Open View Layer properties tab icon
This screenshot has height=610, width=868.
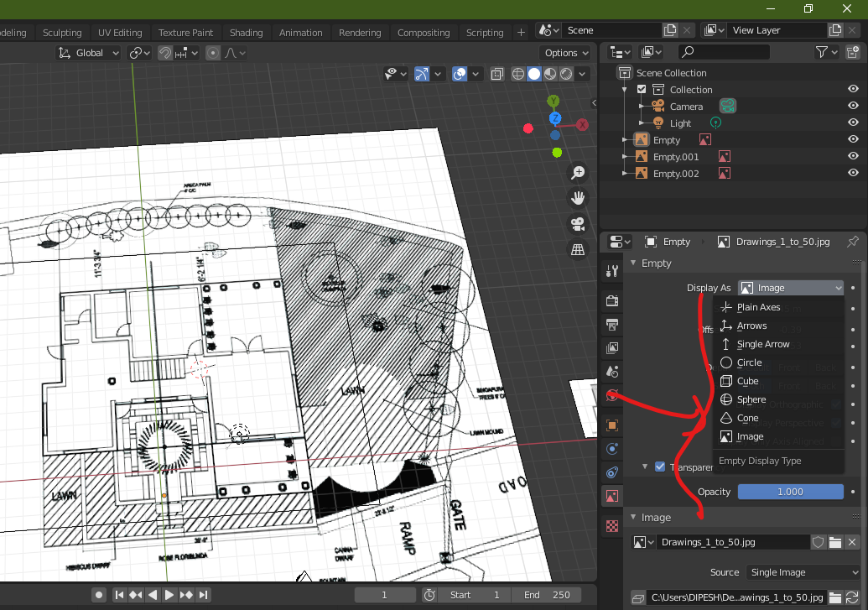611,348
